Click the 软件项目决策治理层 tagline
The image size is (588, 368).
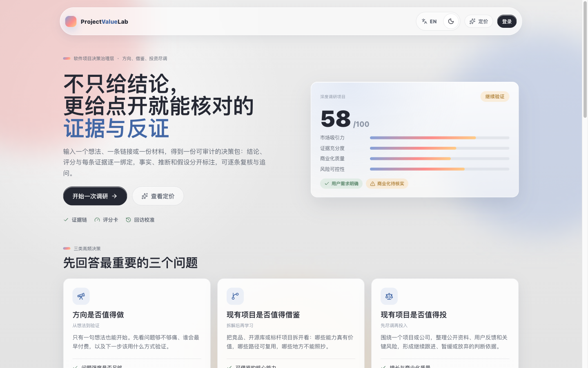[x=94, y=58]
